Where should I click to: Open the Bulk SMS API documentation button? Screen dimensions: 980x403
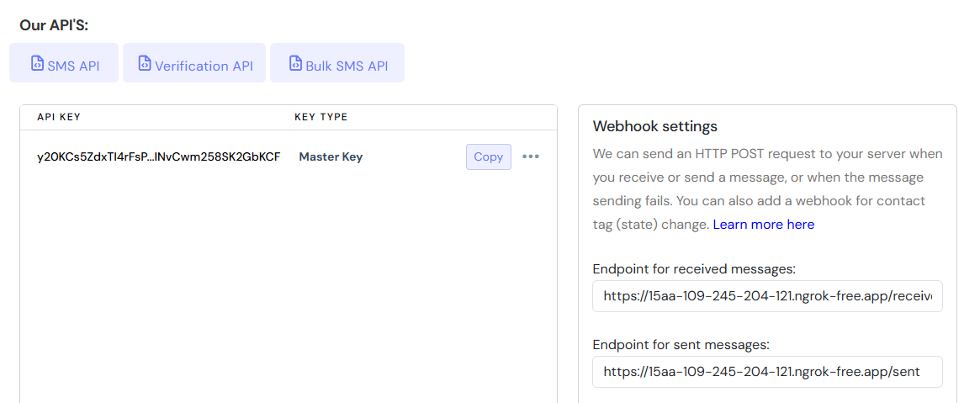337,64
